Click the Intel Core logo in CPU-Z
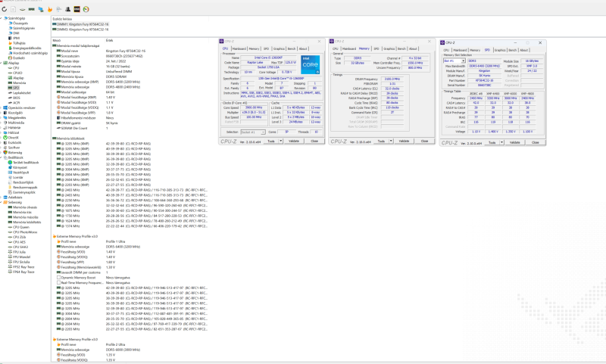 (311, 64)
